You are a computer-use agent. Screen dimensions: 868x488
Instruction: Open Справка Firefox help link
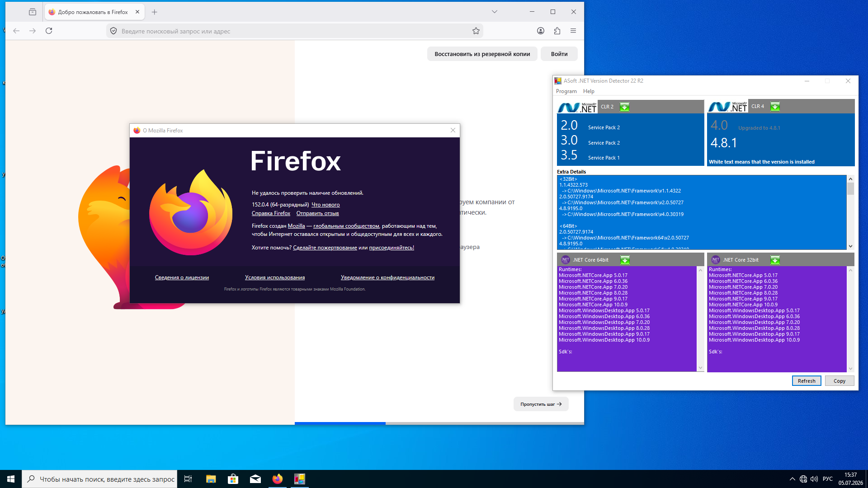(x=271, y=213)
